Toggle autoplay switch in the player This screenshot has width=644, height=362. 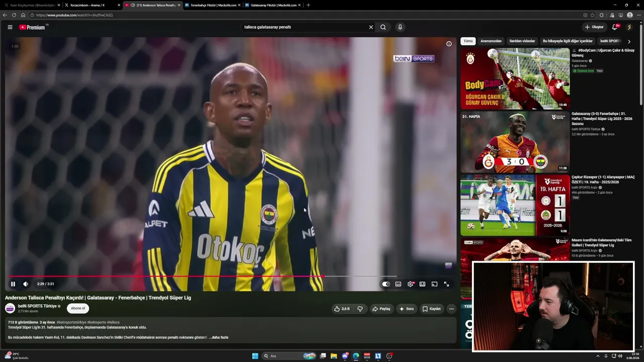coord(386,284)
